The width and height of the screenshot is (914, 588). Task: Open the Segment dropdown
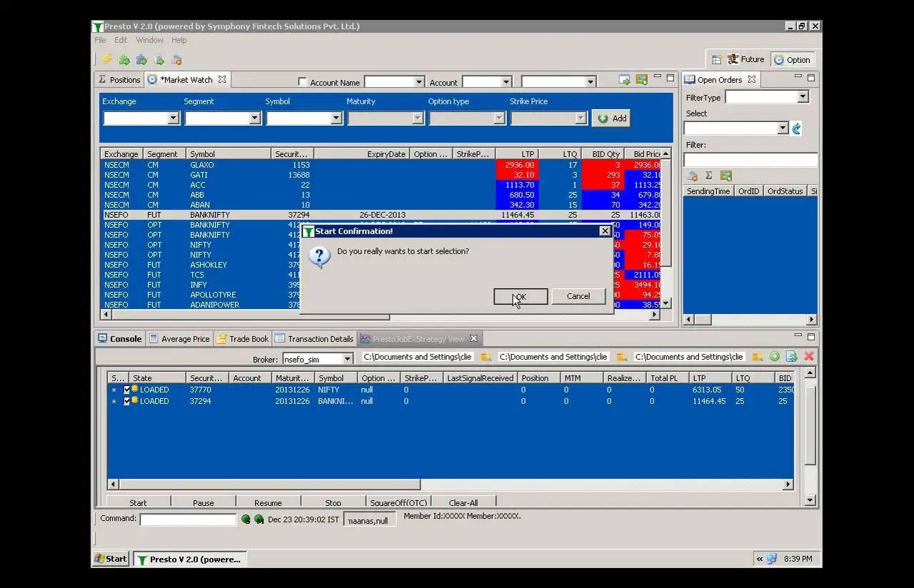(x=255, y=118)
